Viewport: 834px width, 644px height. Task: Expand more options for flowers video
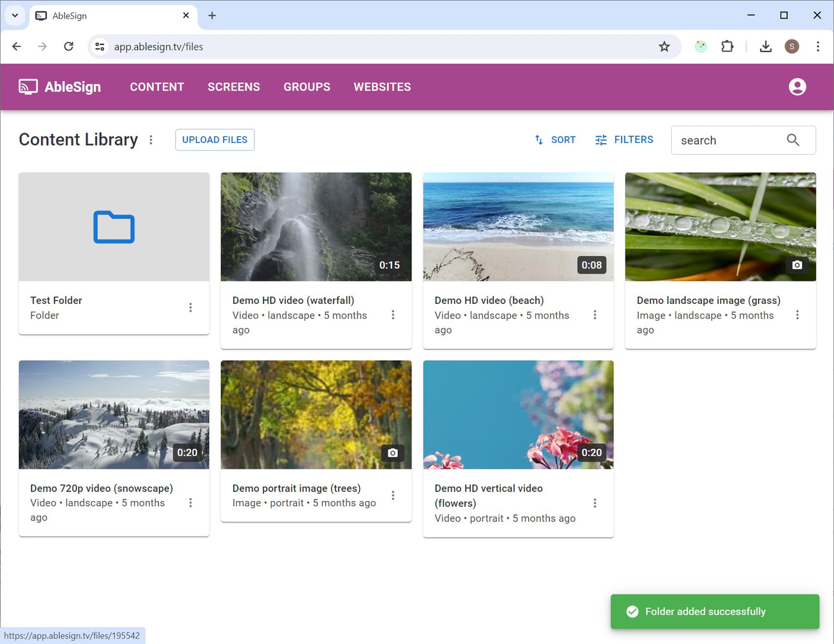(595, 503)
